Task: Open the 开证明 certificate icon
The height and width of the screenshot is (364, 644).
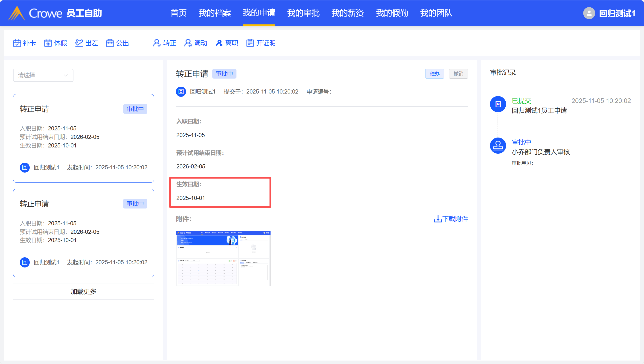Action: point(250,43)
